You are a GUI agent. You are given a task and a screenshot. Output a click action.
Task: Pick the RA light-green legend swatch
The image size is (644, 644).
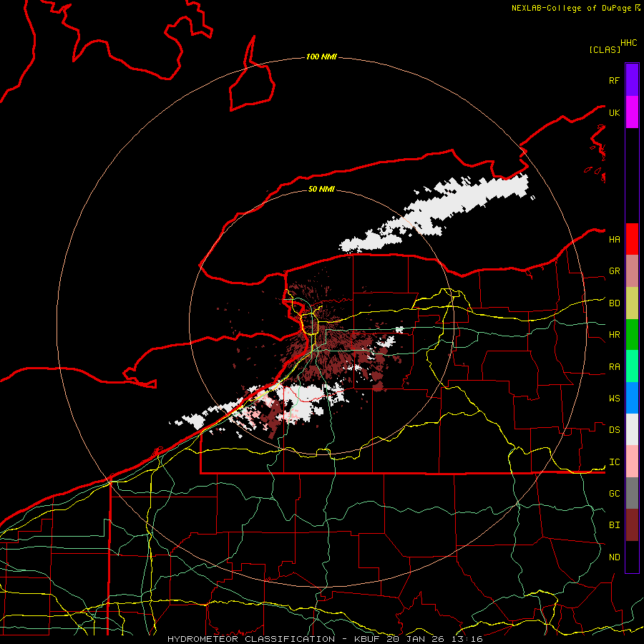pos(632,366)
